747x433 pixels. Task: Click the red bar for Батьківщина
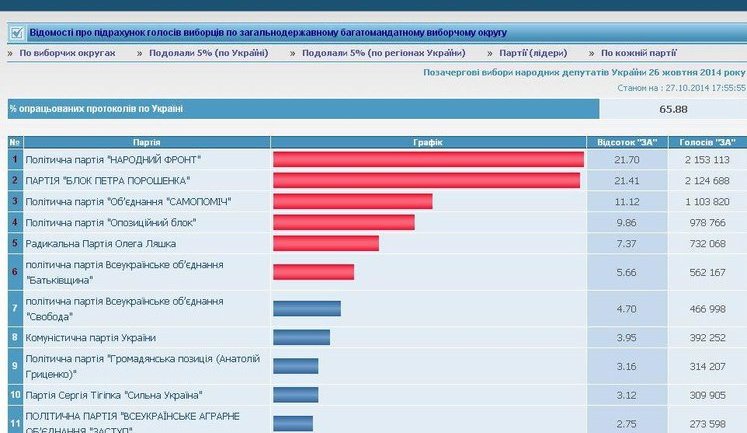313,272
